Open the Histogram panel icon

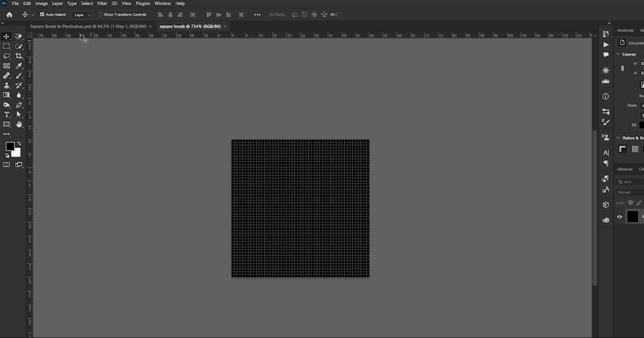[606, 81]
